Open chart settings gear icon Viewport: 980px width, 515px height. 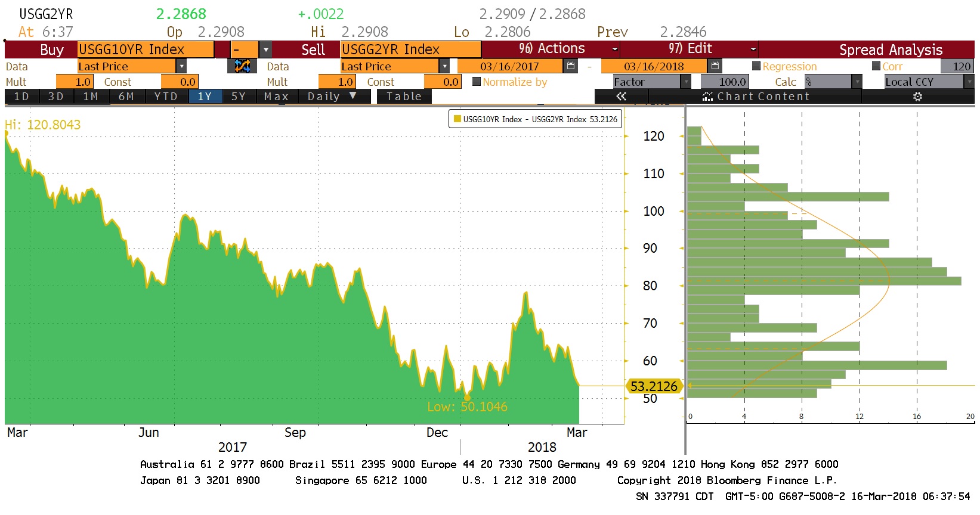917,97
